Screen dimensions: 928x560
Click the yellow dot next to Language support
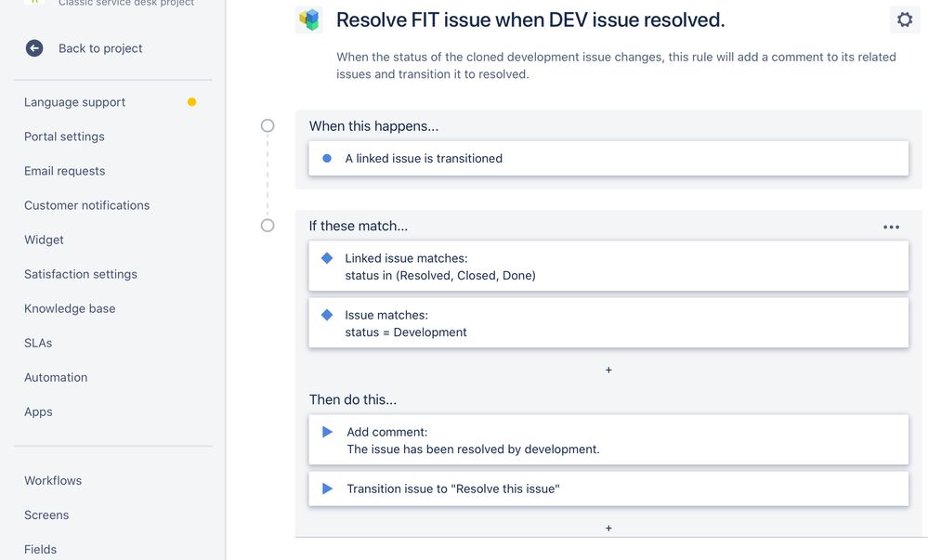tap(191, 102)
